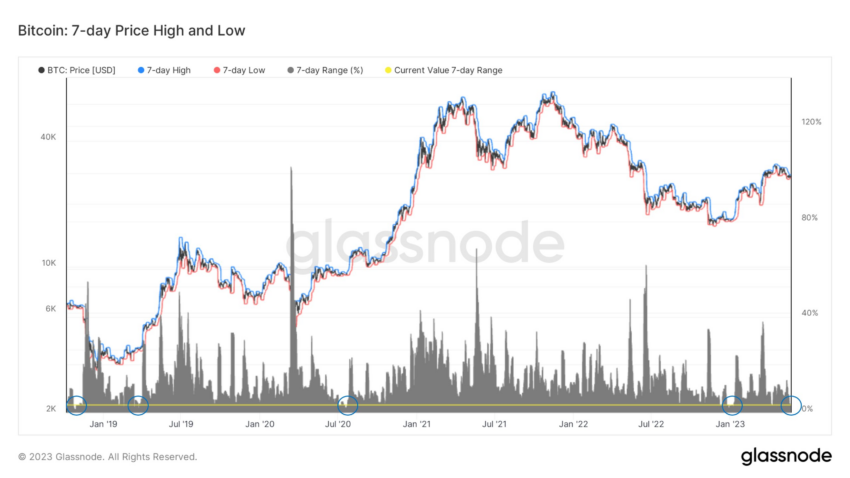Screen dimensions: 850x478
Task: Click the chart title Bitcoin: 7-day Price High and Low
Action: click(132, 31)
